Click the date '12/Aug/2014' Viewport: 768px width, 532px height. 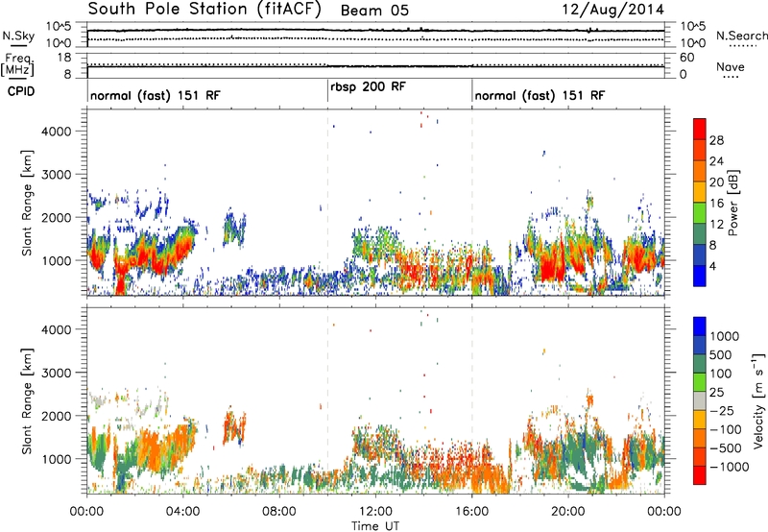pos(613,10)
